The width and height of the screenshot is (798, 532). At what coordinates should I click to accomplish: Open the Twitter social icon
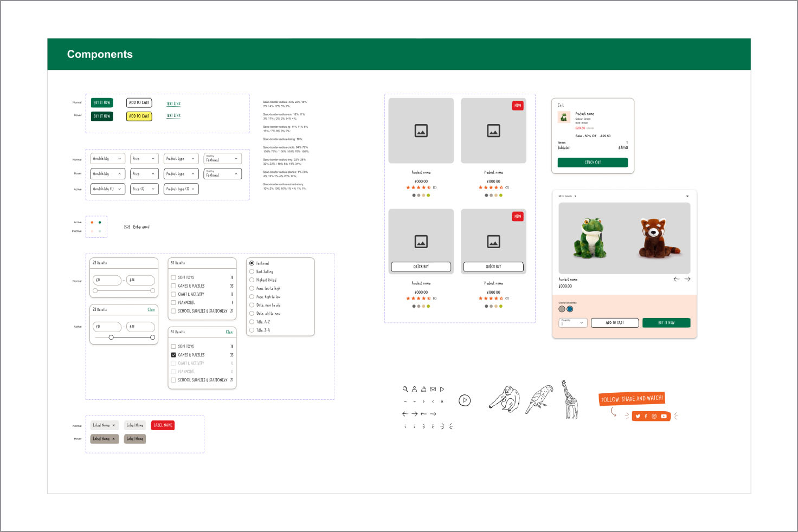638,416
